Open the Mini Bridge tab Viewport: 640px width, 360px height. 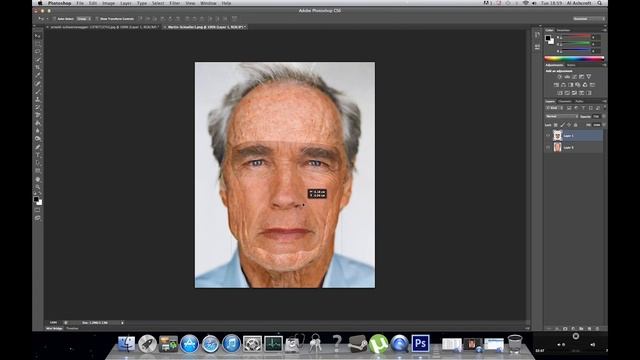(x=54, y=328)
